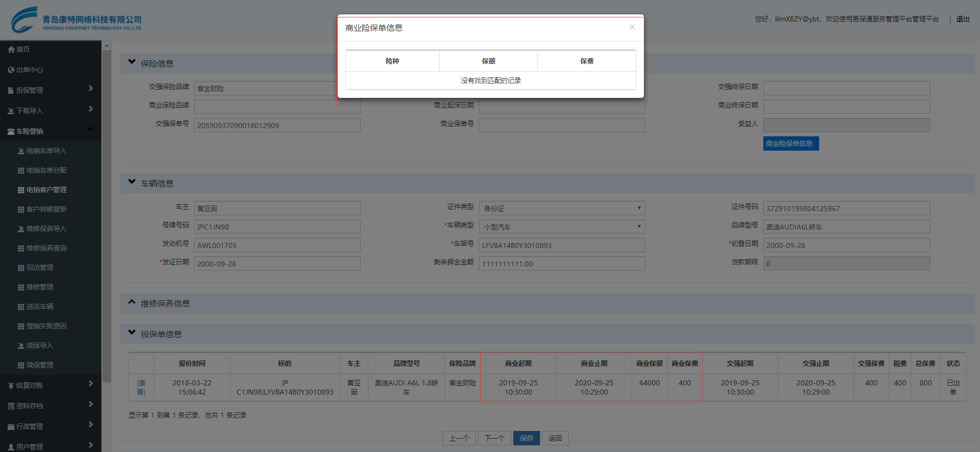This screenshot has height=452, width=980.
Task: Collapse the 车辆信息 section chevron
Action: [132, 182]
